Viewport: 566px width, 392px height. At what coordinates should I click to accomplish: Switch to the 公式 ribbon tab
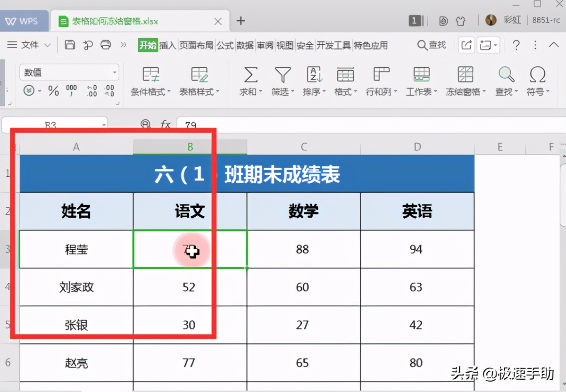pos(225,45)
